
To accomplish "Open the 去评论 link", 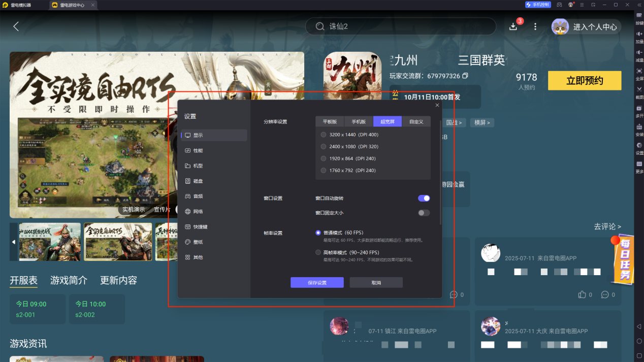I will (x=607, y=226).
